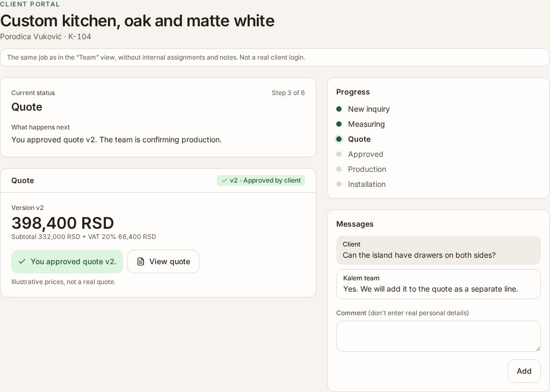Click the Kalem team reply message

[438, 284]
